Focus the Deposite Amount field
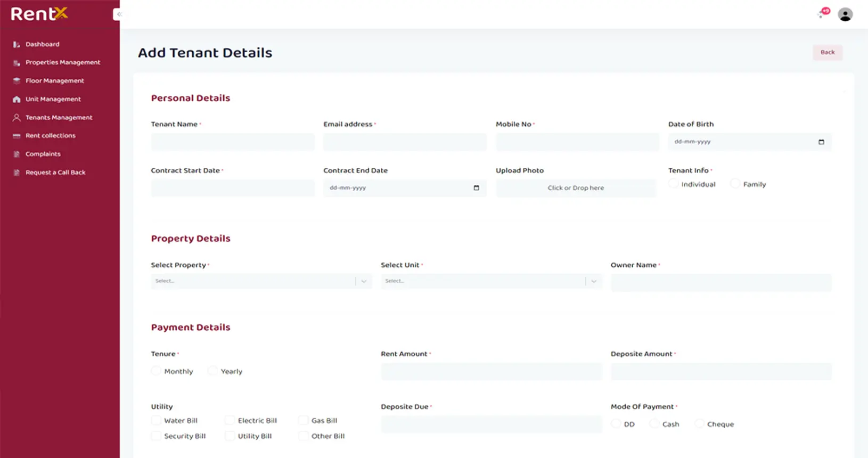Viewport: 868px width, 458px height. click(721, 371)
